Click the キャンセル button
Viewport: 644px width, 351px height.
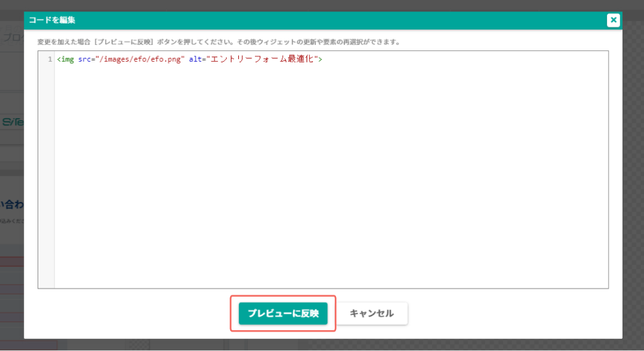(372, 313)
